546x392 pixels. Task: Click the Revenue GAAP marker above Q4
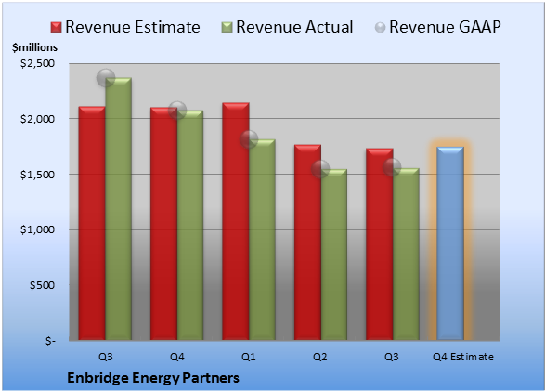177,111
